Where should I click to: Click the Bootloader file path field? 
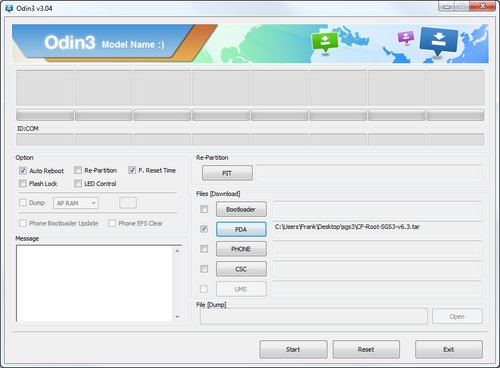[x=377, y=209]
